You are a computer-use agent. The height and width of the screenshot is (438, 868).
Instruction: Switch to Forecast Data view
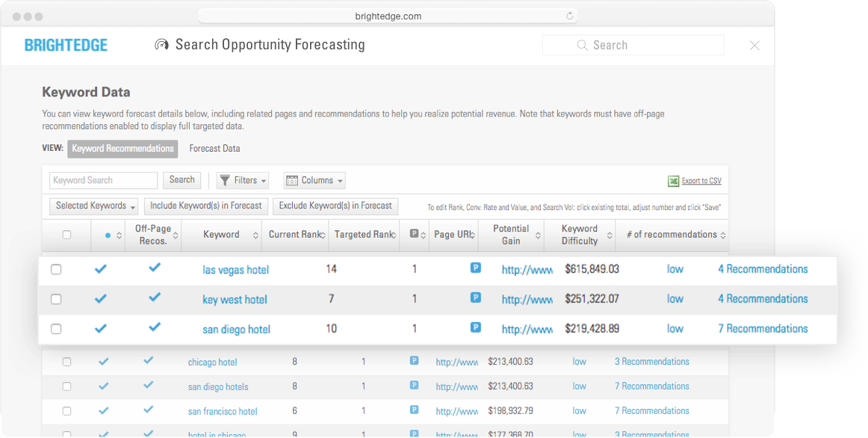pos(214,149)
